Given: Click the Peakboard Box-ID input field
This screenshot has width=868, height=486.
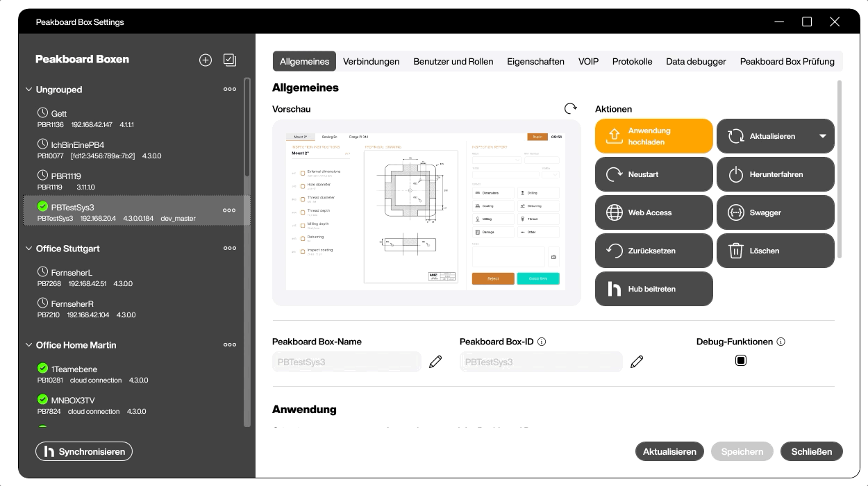Looking at the screenshot, I should click(541, 362).
